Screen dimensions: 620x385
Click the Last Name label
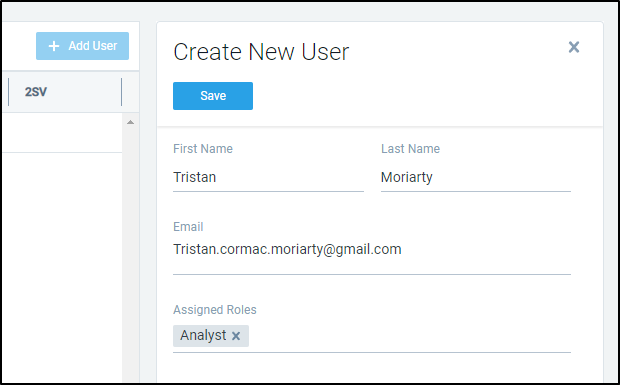click(x=410, y=149)
